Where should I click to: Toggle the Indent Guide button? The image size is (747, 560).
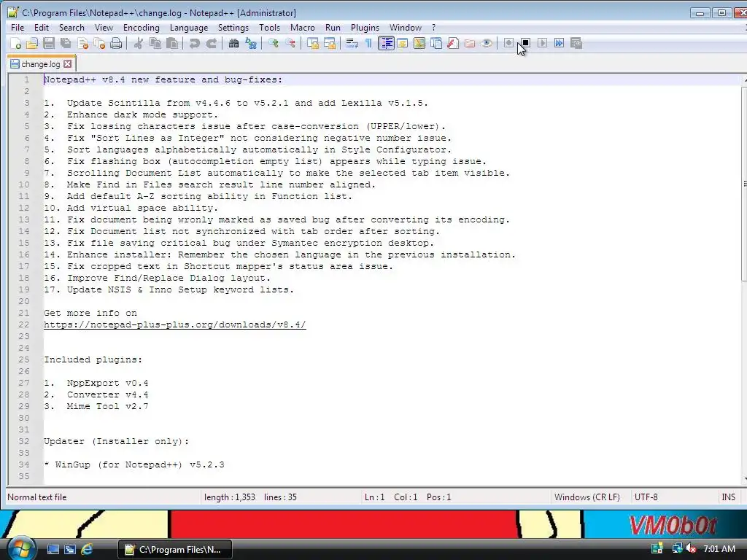386,44
